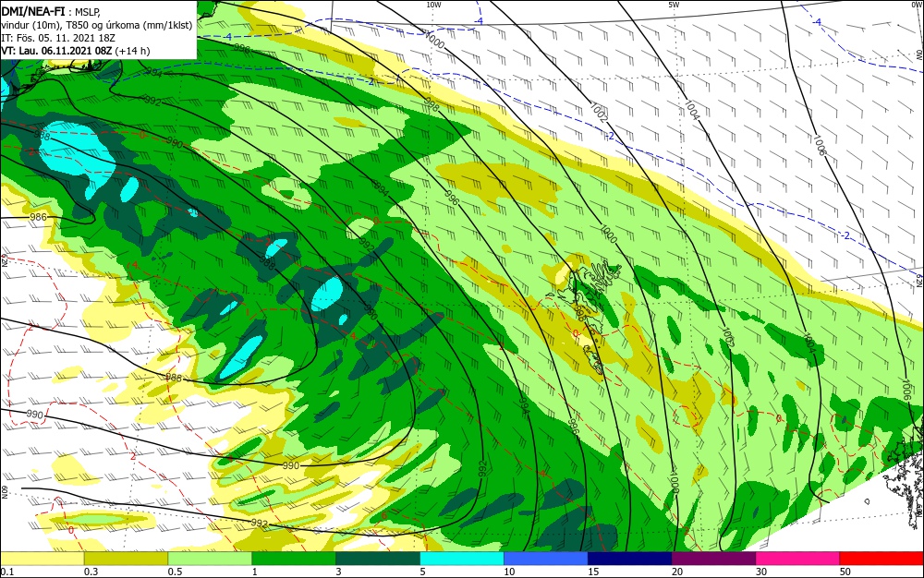
Task: Click the bright blue 10–15 legend swatch
Action: 546,559
